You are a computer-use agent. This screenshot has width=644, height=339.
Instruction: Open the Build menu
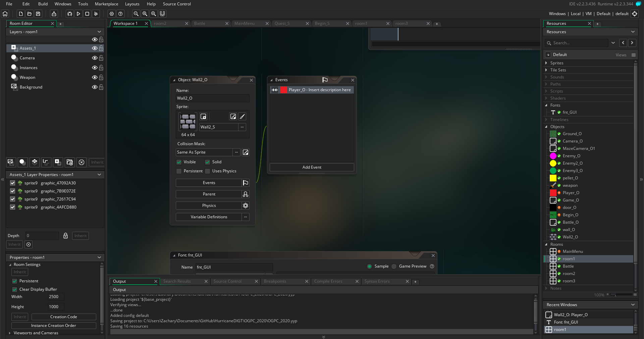(x=43, y=4)
